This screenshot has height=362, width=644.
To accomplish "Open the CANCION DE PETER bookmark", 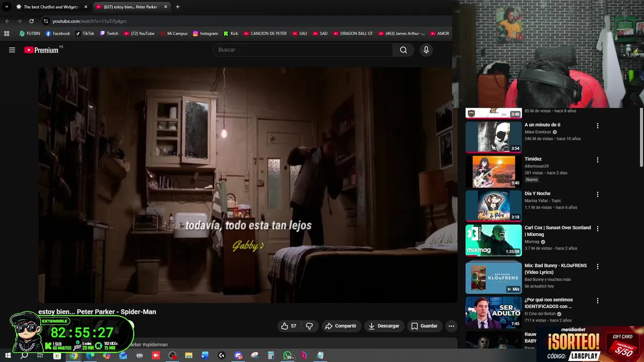I will point(265,34).
